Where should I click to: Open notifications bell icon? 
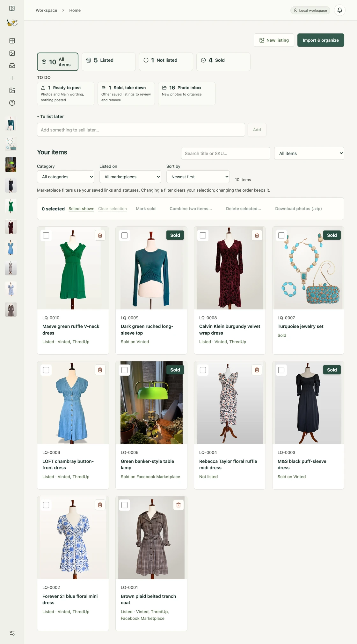tap(340, 10)
